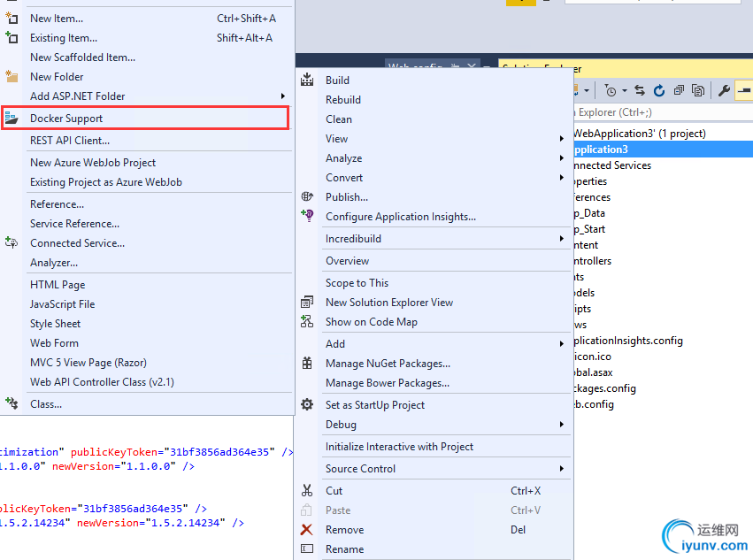Click the Search Solution Explorer field
Image resolution: width=753 pixels, height=560 pixels.
pos(663,111)
